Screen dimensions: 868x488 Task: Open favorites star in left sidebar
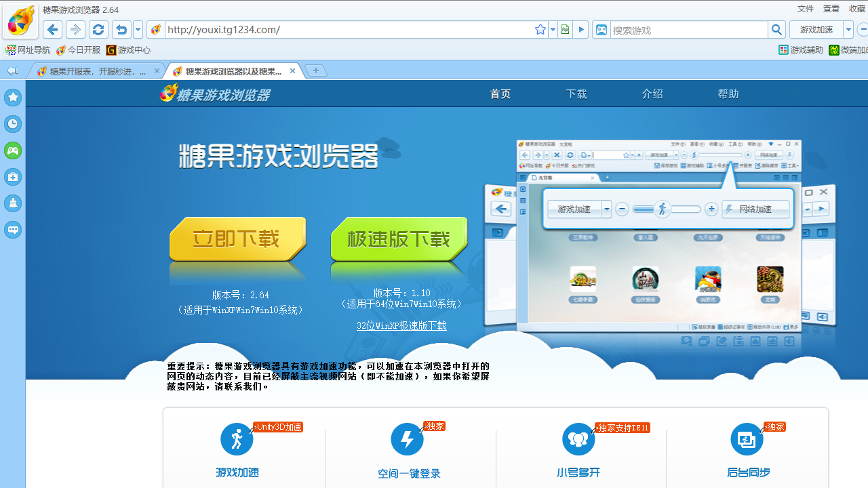[x=13, y=98]
